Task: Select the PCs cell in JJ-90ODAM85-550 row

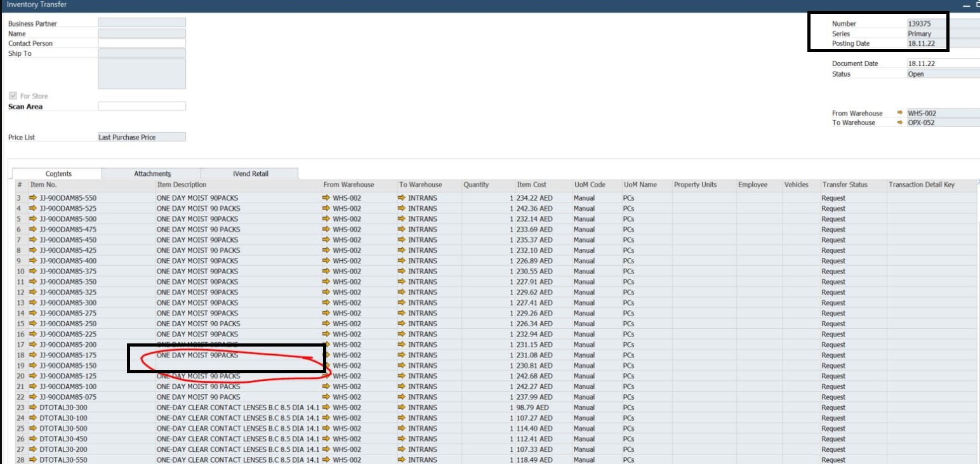Action: [x=646, y=198]
